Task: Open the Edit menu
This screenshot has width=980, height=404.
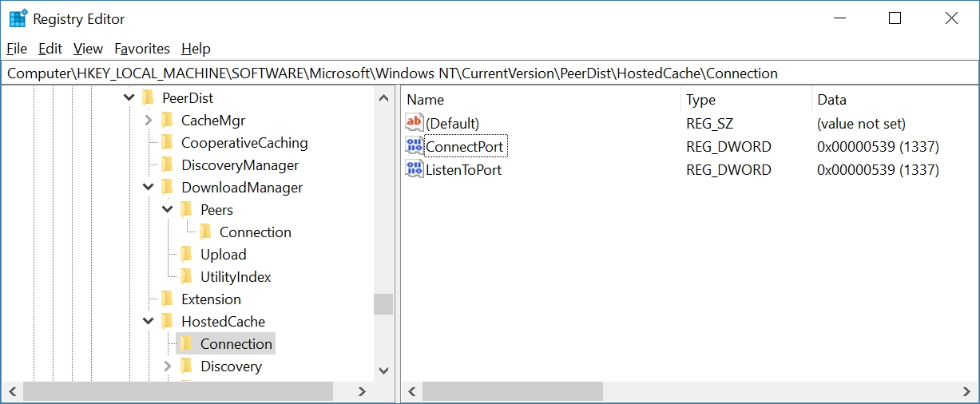Action: pyautogui.click(x=50, y=49)
